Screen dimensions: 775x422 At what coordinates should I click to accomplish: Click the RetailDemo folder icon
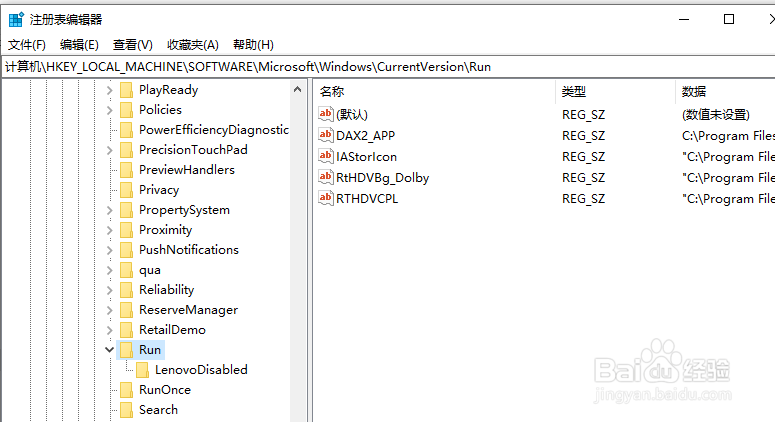[127, 330]
